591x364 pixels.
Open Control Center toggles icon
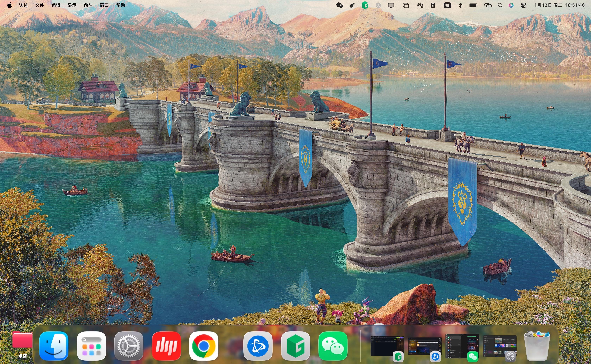click(523, 5)
